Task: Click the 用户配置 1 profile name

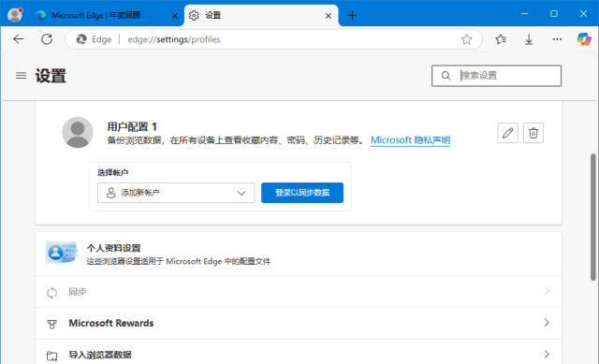Action: (x=132, y=126)
